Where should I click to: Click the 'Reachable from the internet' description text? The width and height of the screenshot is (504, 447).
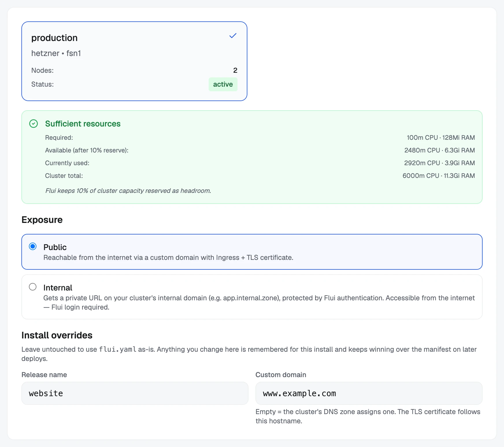pos(168,258)
